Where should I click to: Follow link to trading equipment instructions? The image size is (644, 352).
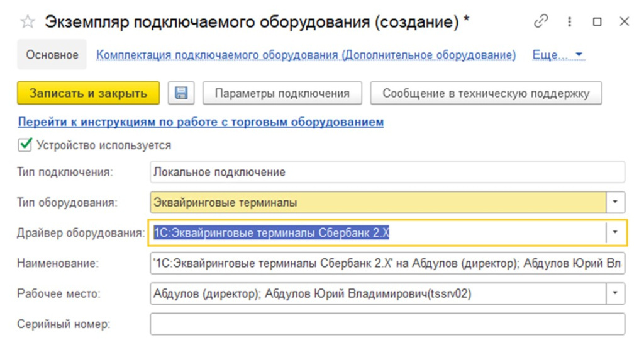201,122
